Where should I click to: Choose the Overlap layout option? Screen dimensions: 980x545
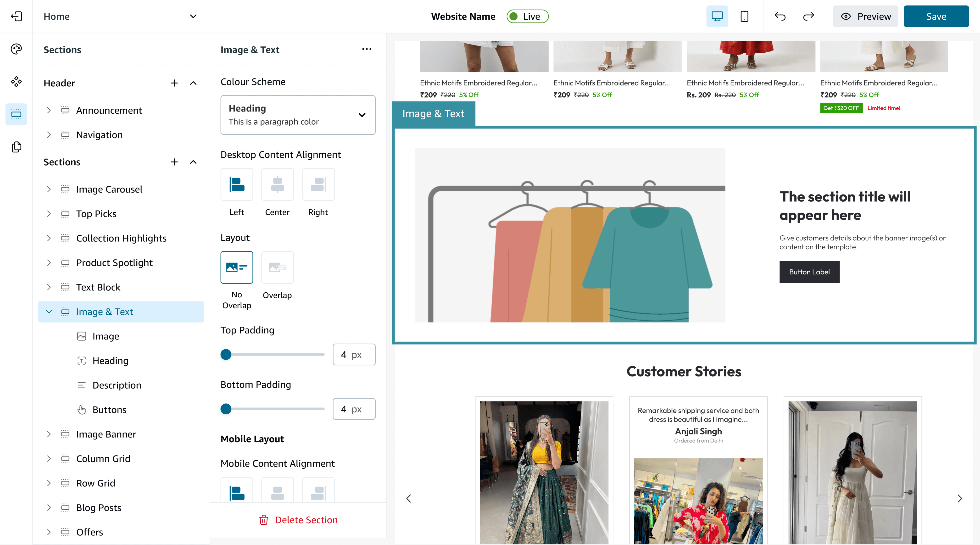[x=277, y=267]
